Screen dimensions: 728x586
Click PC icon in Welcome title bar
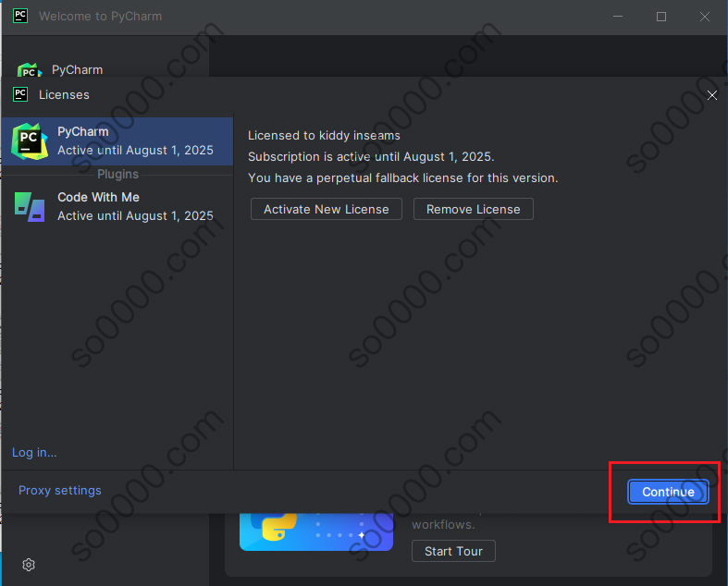coord(20,16)
